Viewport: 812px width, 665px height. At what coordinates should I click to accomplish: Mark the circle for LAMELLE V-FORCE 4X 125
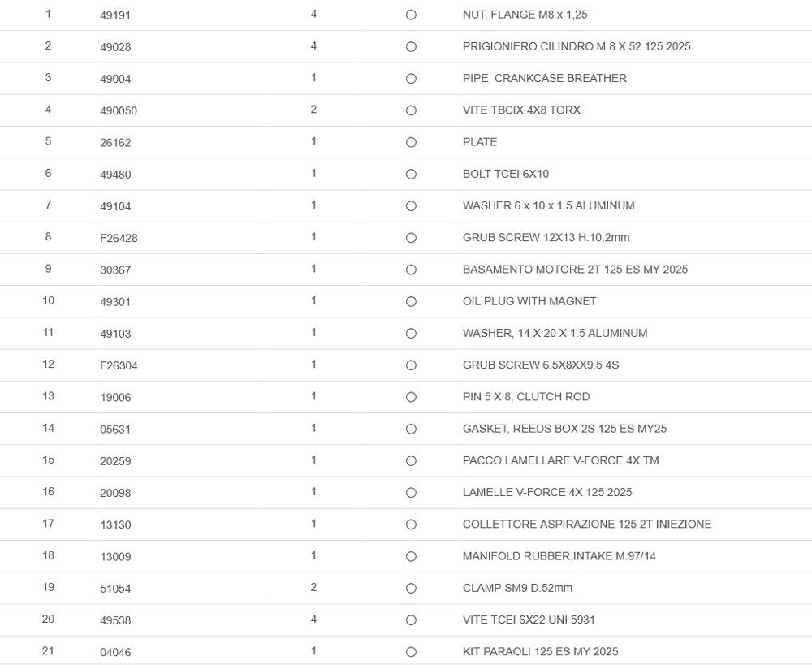(x=411, y=493)
